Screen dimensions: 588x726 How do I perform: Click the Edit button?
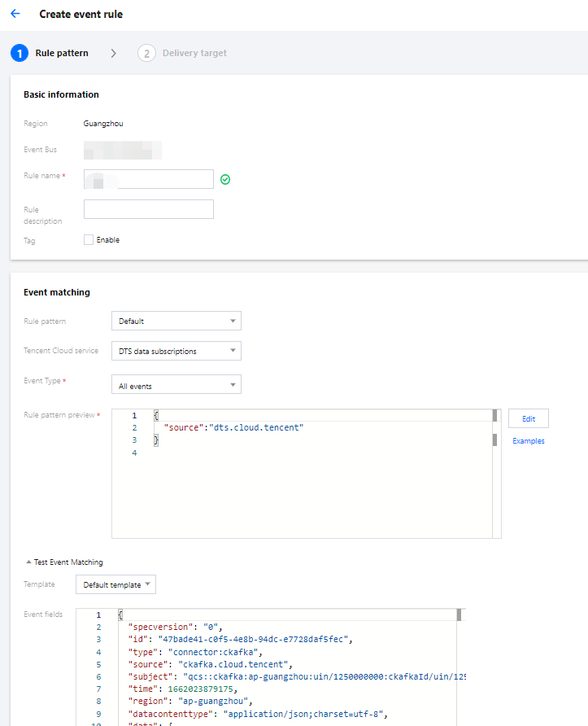pos(529,418)
